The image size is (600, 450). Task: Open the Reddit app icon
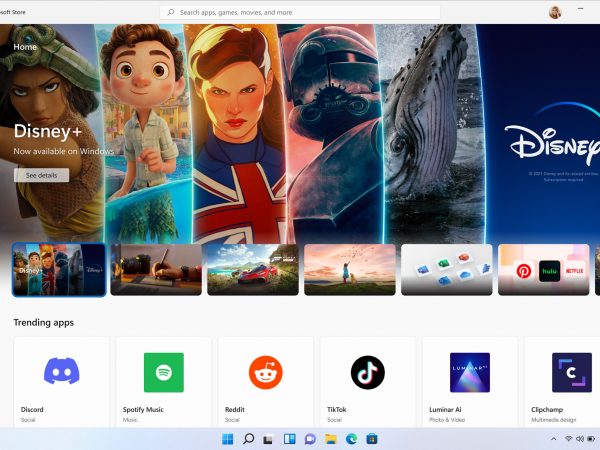(x=266, y=372)
